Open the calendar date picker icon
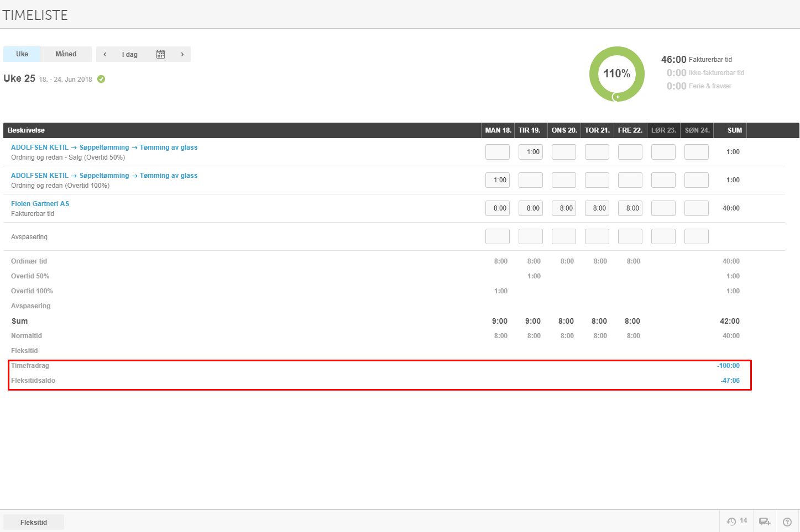The height and width of the screenshot is (532, 800). [160, 54]
